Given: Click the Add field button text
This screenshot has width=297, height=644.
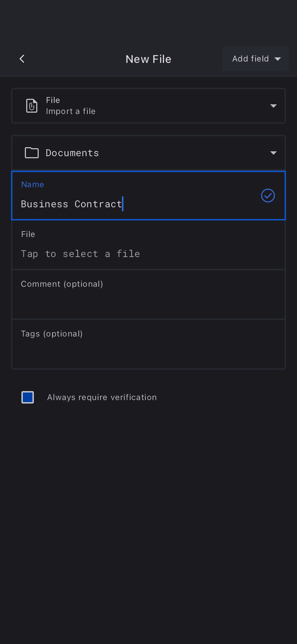Looking at the screenshot, I should click(x=250, y=59).
